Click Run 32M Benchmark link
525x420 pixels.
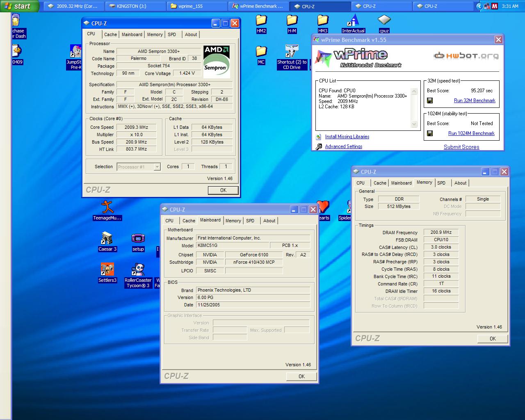[475, 100]
